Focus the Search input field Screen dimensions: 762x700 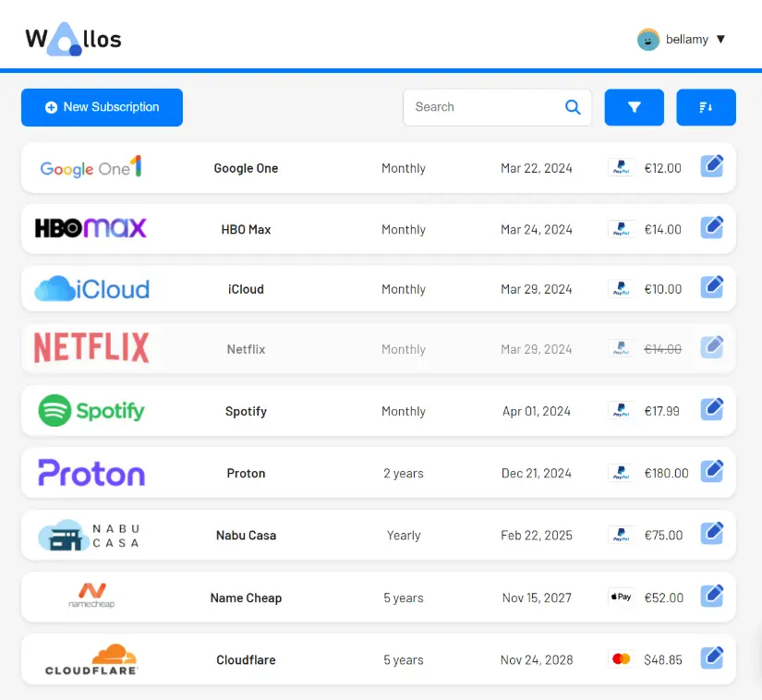click(497, 107)
